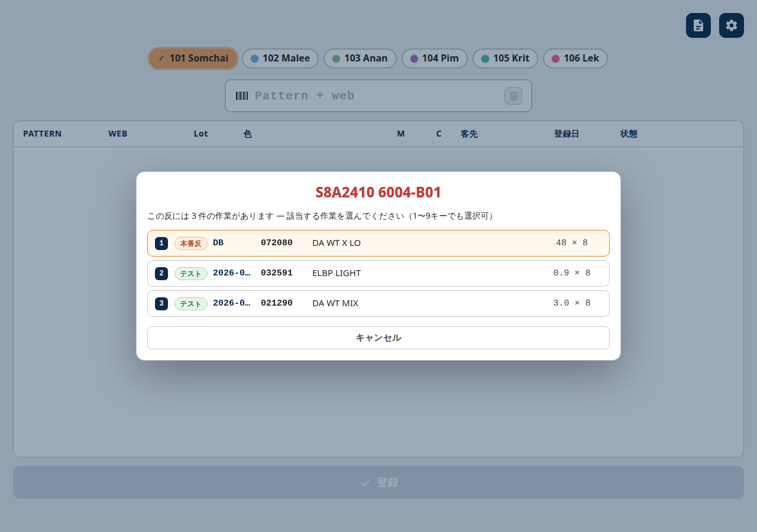Click the DB code in row 1
This screenshot has height=532, width=757.
218,243
